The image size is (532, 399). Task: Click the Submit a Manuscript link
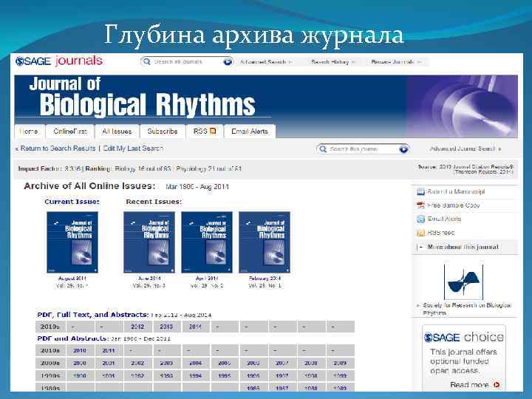(456, 191)
